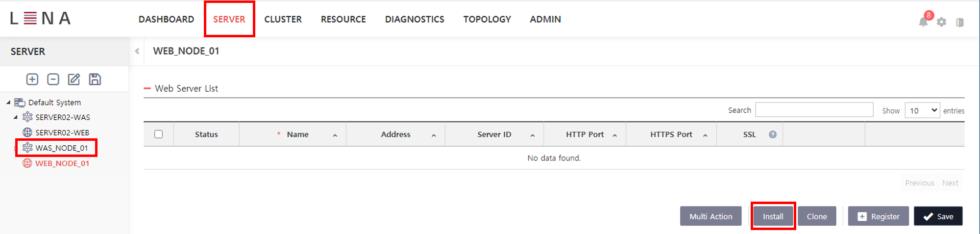
Task: Click the logout icon at top right
Action: click(960, 22)
